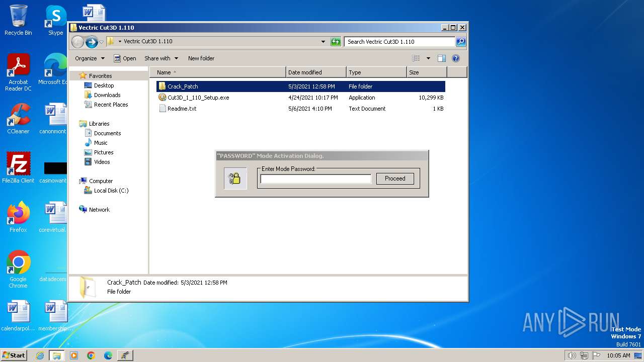Select the Readme.txt file
The width and height of the screenshot is (644, 362).
tap(301, 109)
